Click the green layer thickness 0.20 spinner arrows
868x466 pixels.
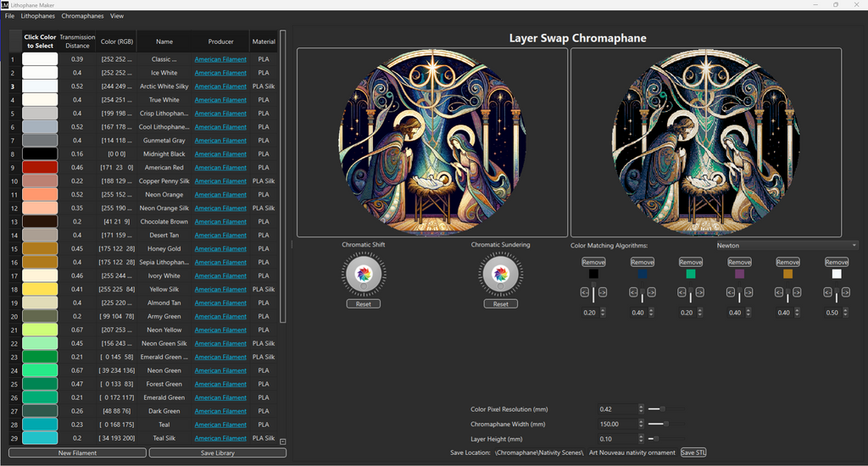pyautogui.click(x=699, y=313)
